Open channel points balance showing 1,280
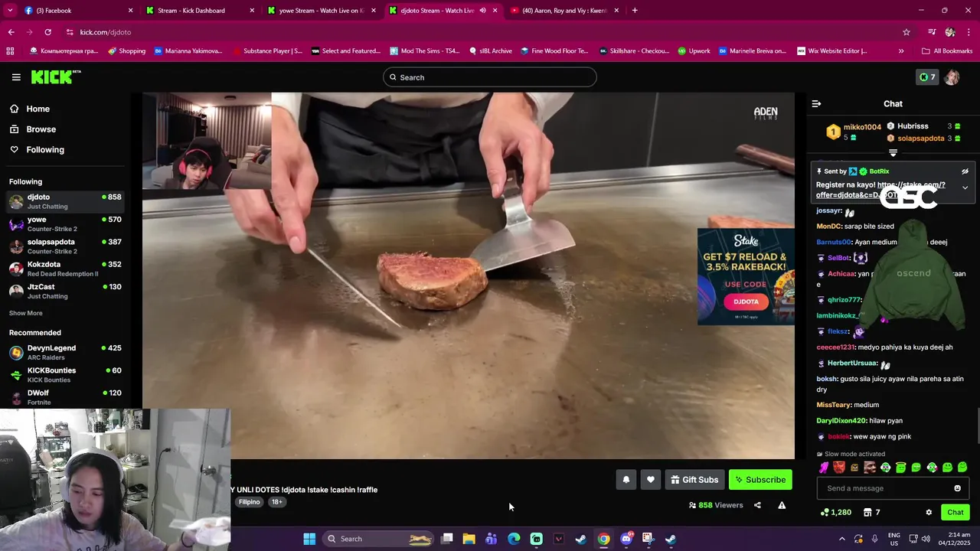Image resolution: width=980 pixels, height=551 pixels. pyautogui.click(x=835, y=513)
